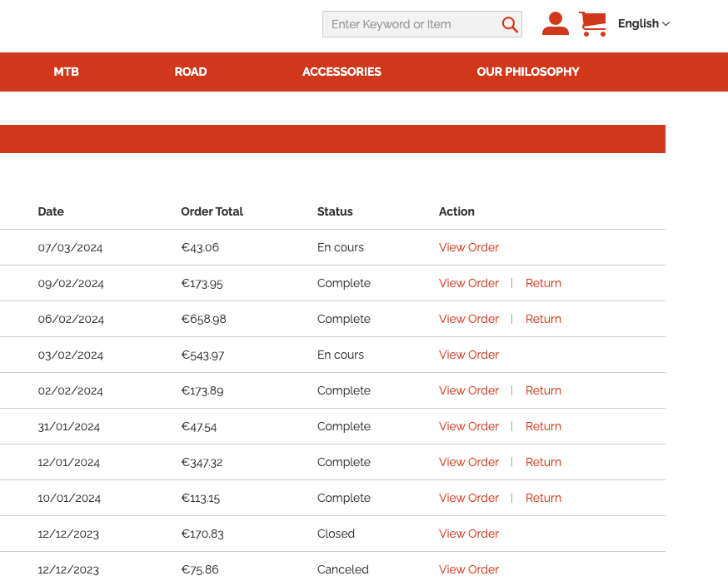
Task: Select date cell 07/03/2024
Action: [x=70, y=248]
